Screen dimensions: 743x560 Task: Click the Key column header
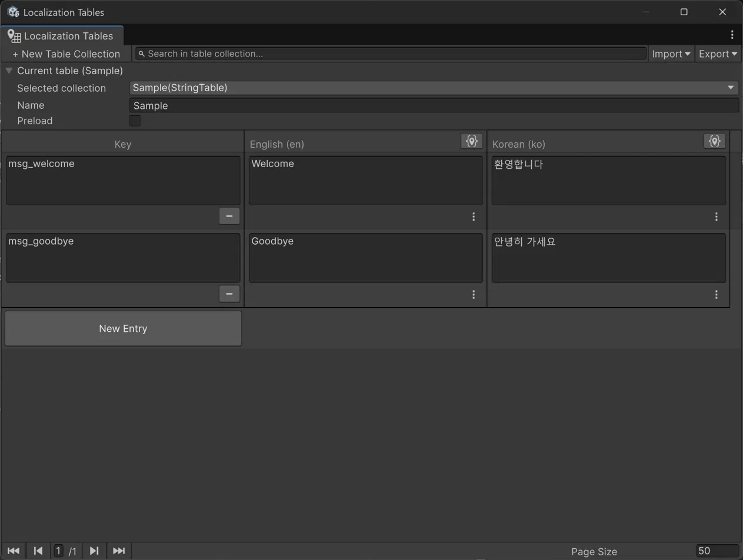123,144
